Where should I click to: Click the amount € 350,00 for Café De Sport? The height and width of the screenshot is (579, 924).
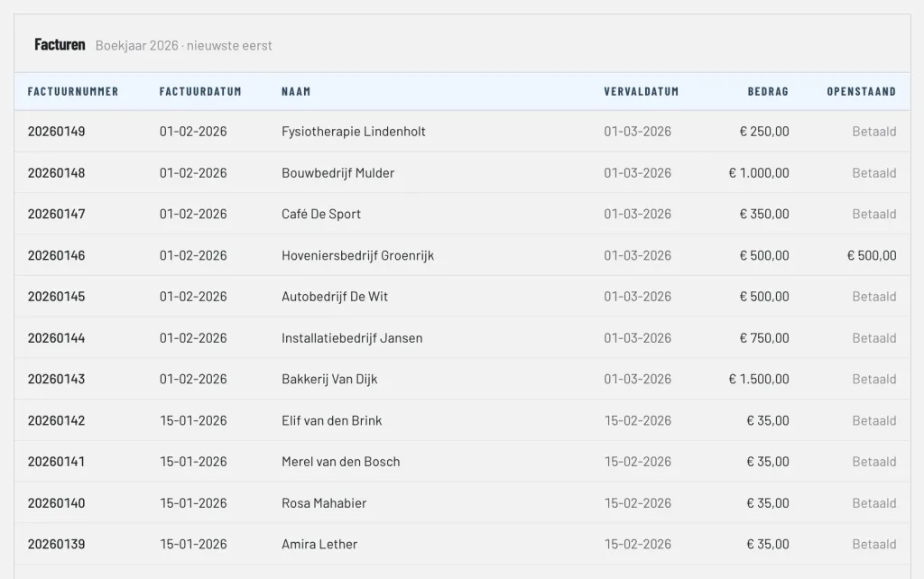point(764,214)
